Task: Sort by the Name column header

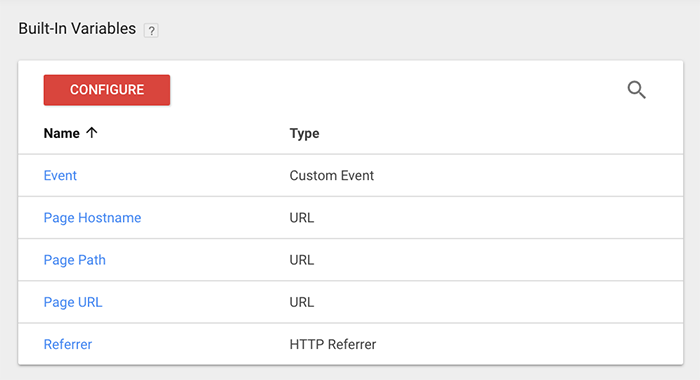Action: [x=62, y=133]
